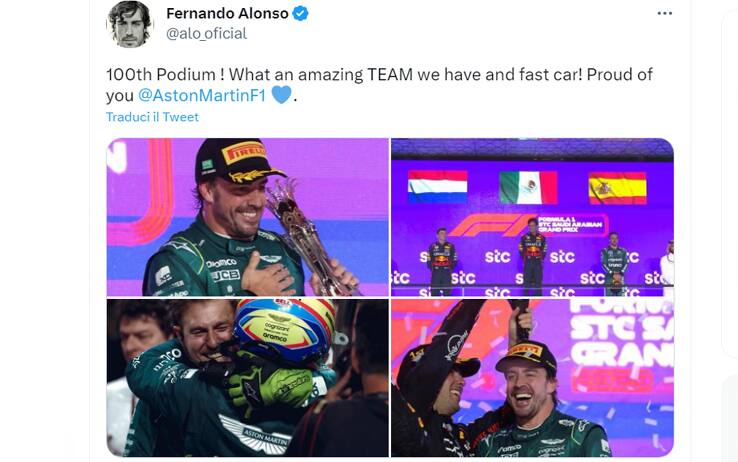This screenshot has width=738, height=462.
Task: Click the Dutch flag in the podium photo
Action: (437, 186)
